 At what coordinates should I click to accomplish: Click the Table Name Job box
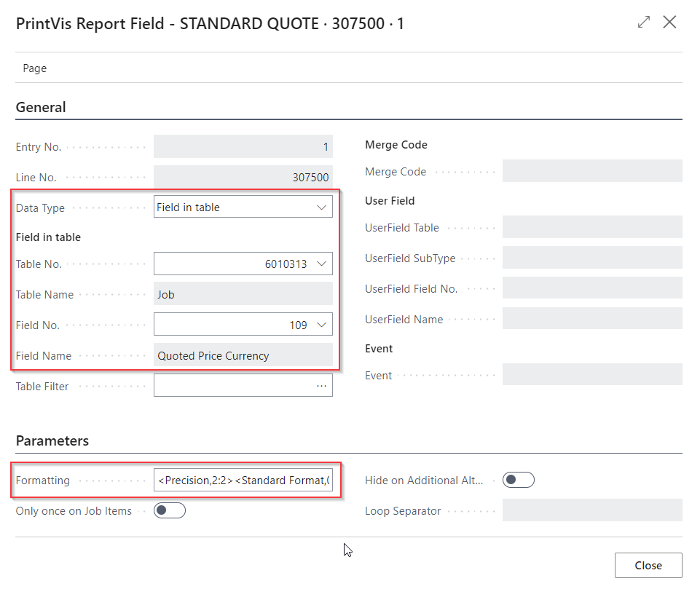tap(243, 295)
